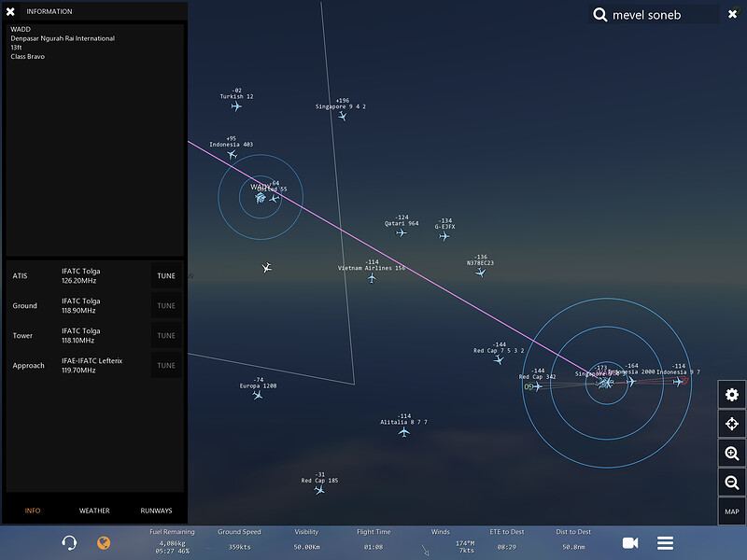Tune to Tower frequency 118.10MHz

pos(166,336)
